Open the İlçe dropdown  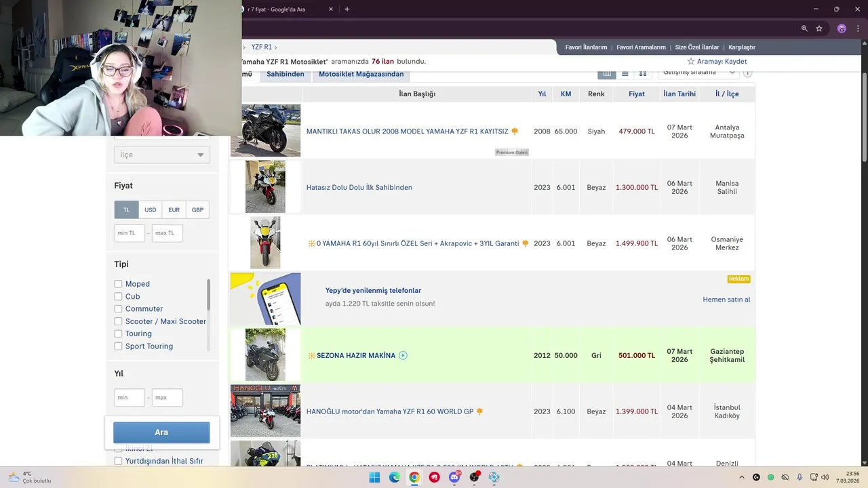162,155
